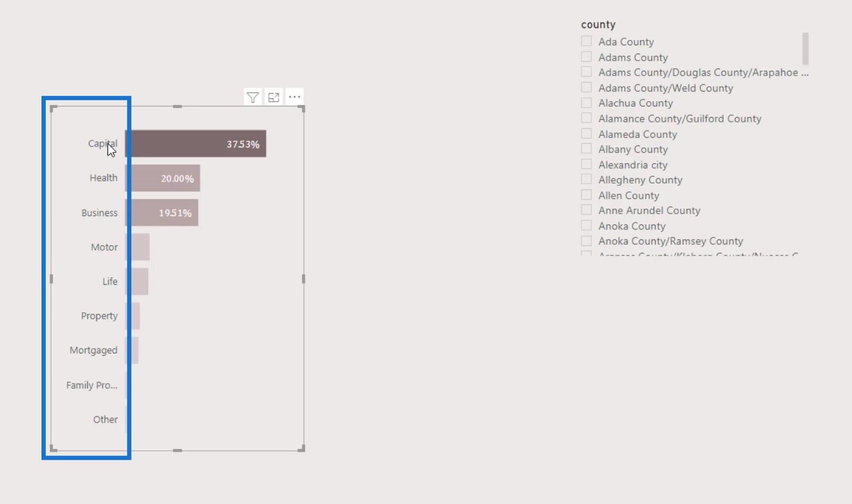
Task: Click the Life axis label
Action: tap(110, 282)
